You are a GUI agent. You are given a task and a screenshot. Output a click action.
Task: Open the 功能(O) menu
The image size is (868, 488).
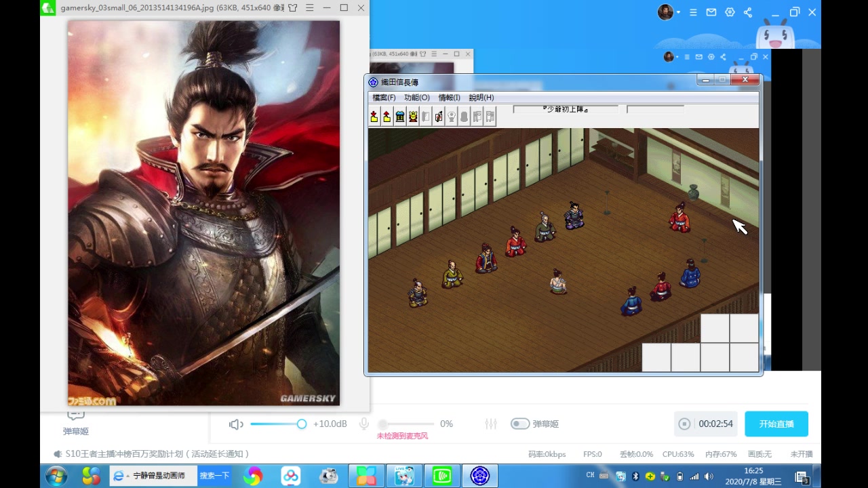(x=417, y=98)
